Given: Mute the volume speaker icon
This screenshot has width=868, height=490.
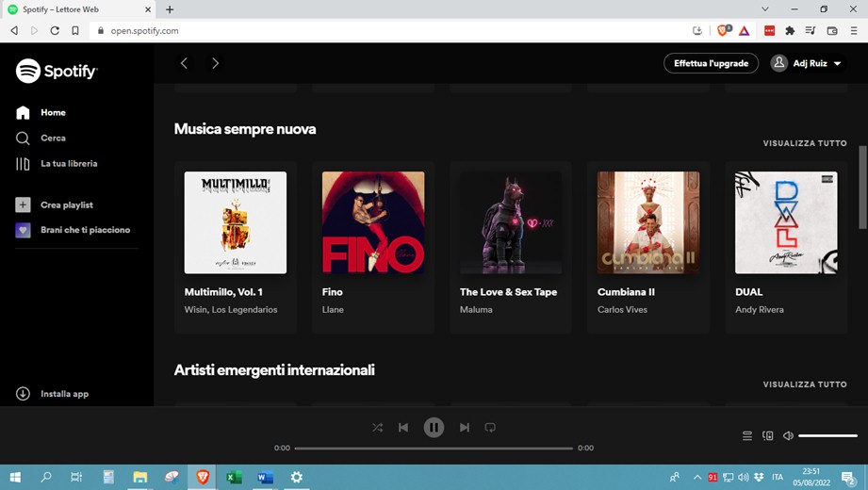Looking at the screenshot, I should [x=788, y=435].
